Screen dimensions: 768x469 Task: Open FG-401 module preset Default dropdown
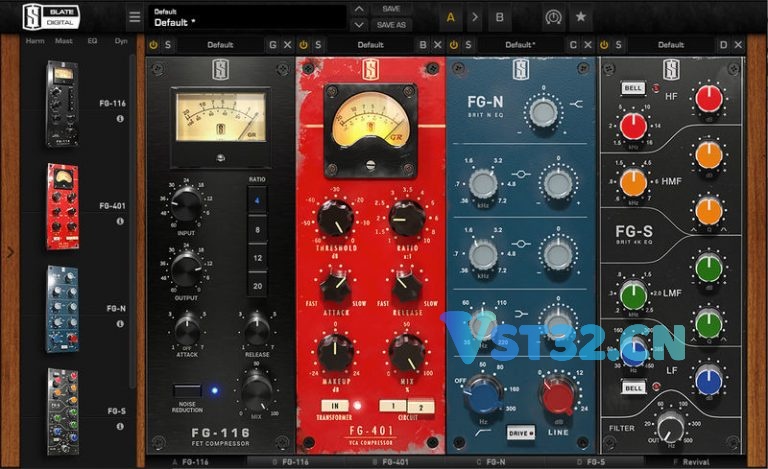pos(370,45)
